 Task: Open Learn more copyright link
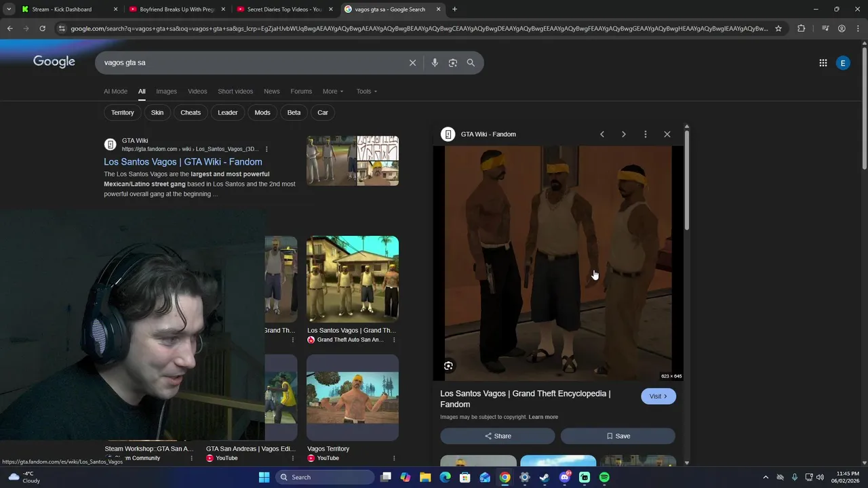(x=543, y=417)
